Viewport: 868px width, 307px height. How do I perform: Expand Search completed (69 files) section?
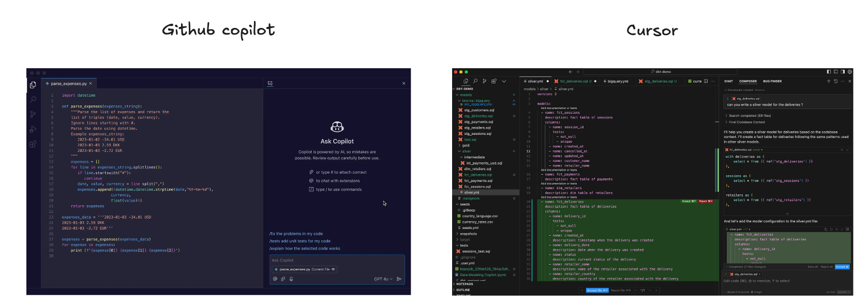coord(749,116)
